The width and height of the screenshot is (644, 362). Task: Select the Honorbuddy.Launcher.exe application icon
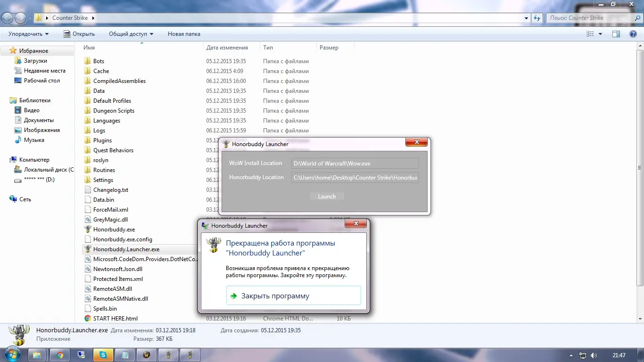tap(88, 249)
